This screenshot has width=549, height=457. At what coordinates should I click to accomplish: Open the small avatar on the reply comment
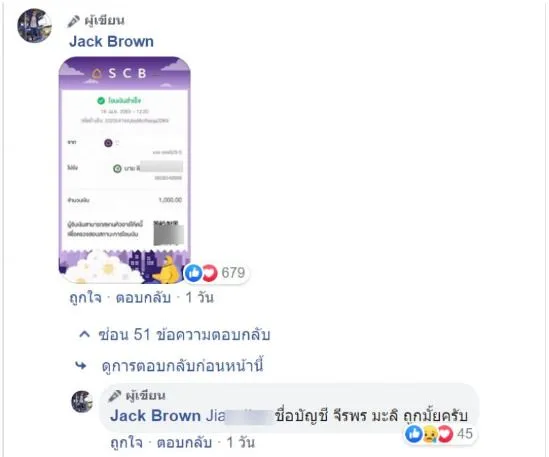pyautogui.click(x=83, y=402)
